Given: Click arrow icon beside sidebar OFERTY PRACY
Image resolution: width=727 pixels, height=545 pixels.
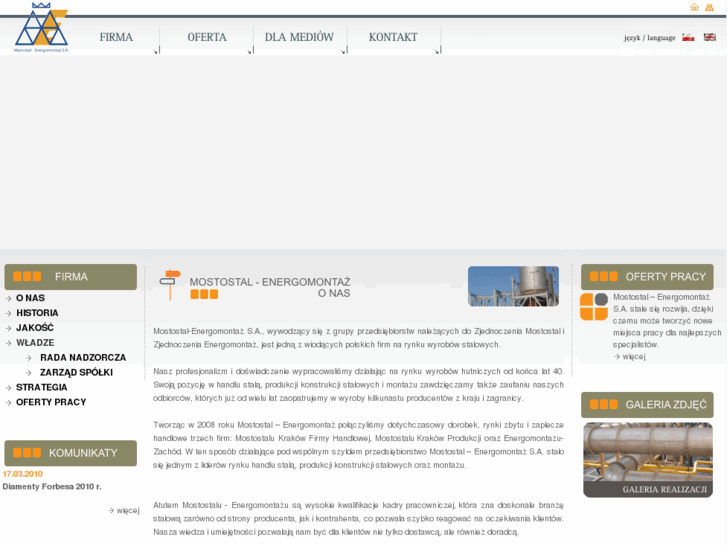Looking at the screenshot, I should tap(8, 403).
